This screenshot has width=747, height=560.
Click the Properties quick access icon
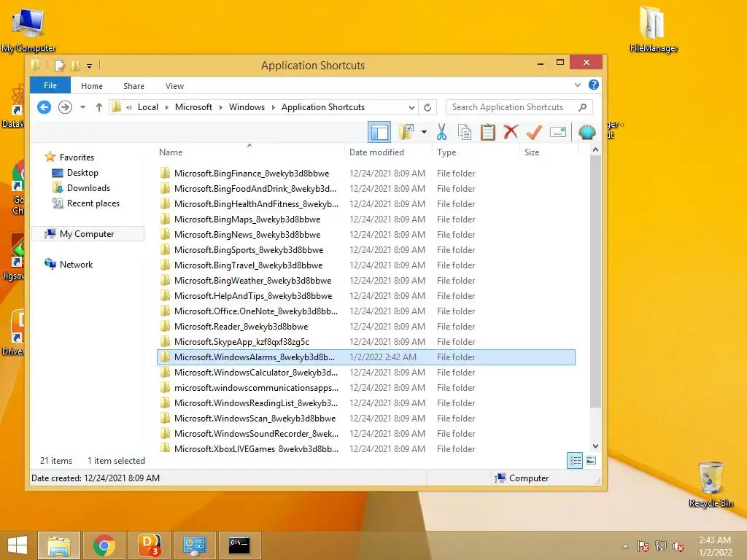pos(60,66)
